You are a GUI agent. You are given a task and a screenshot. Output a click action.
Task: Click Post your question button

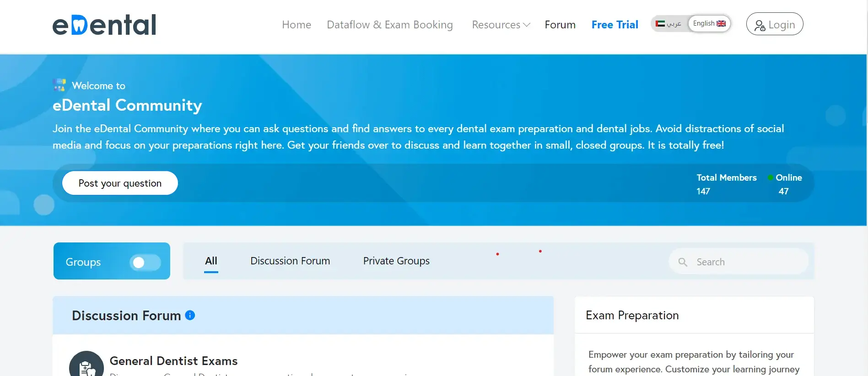[x=120, y=183]
